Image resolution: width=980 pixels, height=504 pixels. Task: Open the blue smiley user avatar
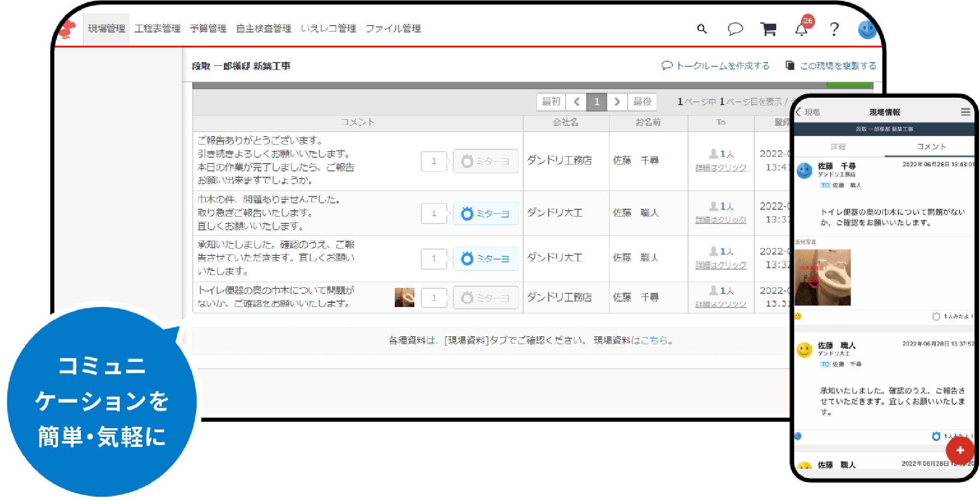pos(867,30)
